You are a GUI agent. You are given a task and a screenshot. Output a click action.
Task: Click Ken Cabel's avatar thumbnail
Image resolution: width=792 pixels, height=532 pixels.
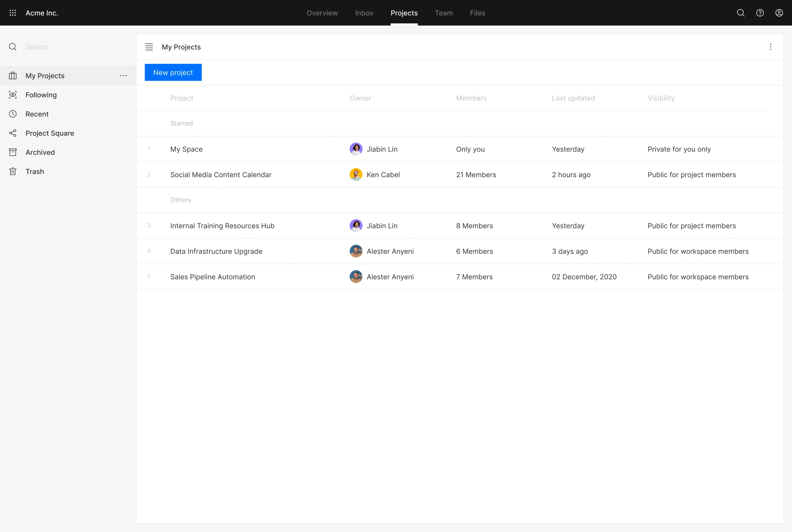point(356,175)
